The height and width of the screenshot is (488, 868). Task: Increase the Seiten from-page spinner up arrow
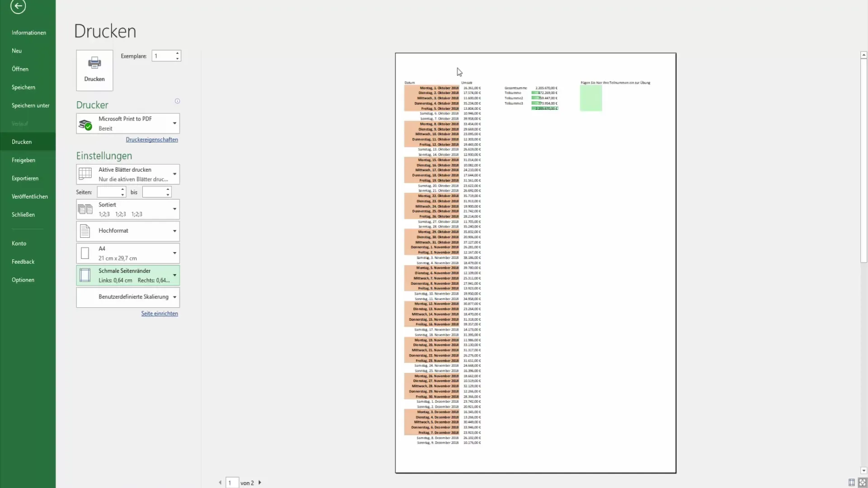123,189
